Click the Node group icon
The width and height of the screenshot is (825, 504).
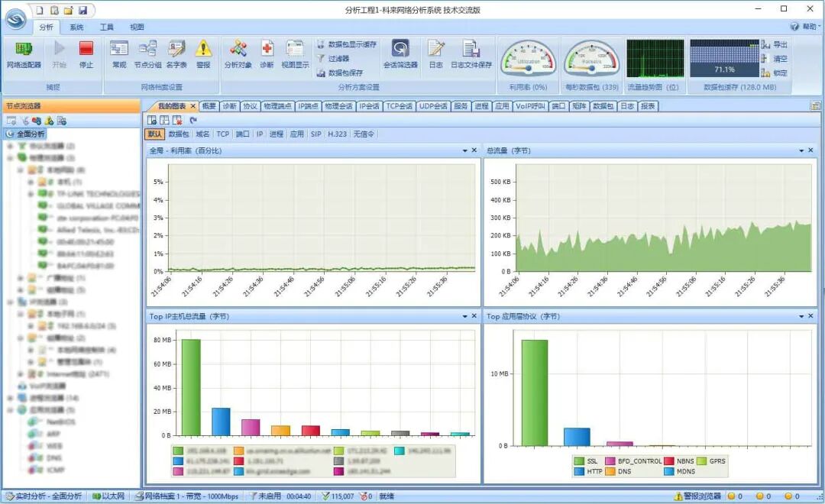[x=147, y=48]
